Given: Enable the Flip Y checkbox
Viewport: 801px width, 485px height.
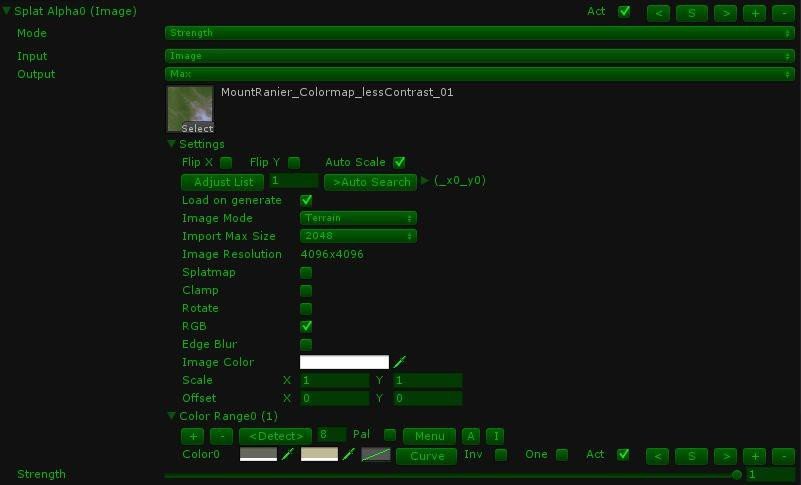Looking at the screenshot, I should point(294,163).
